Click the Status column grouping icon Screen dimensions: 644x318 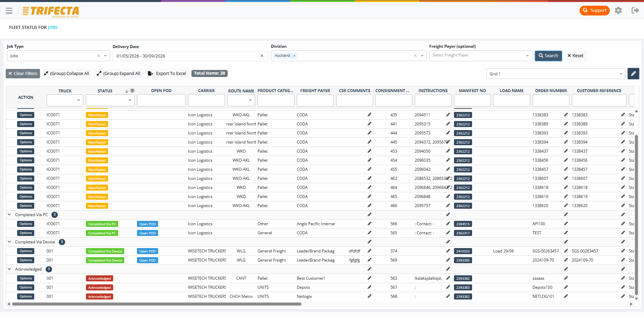pyautogui.click(x=132, y=91)
